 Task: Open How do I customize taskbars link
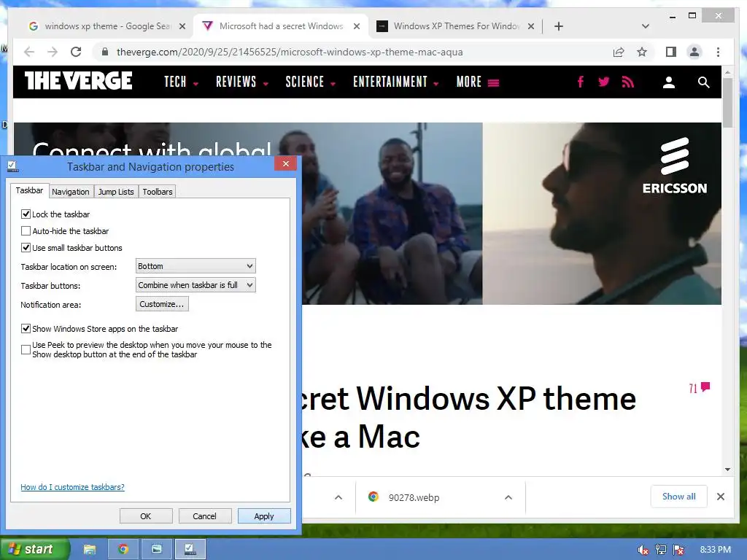pyautogui.click(x=72, y=486)
